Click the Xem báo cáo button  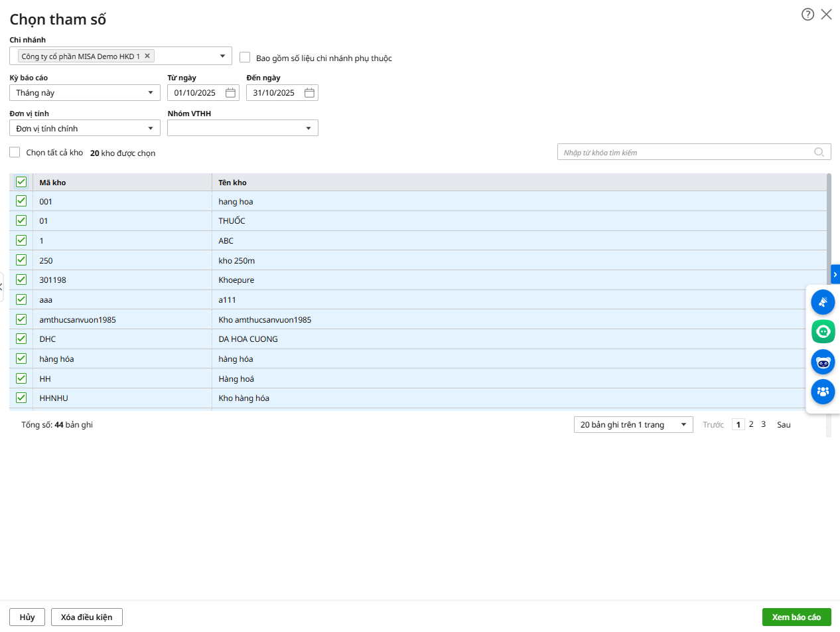pos(796,617)
